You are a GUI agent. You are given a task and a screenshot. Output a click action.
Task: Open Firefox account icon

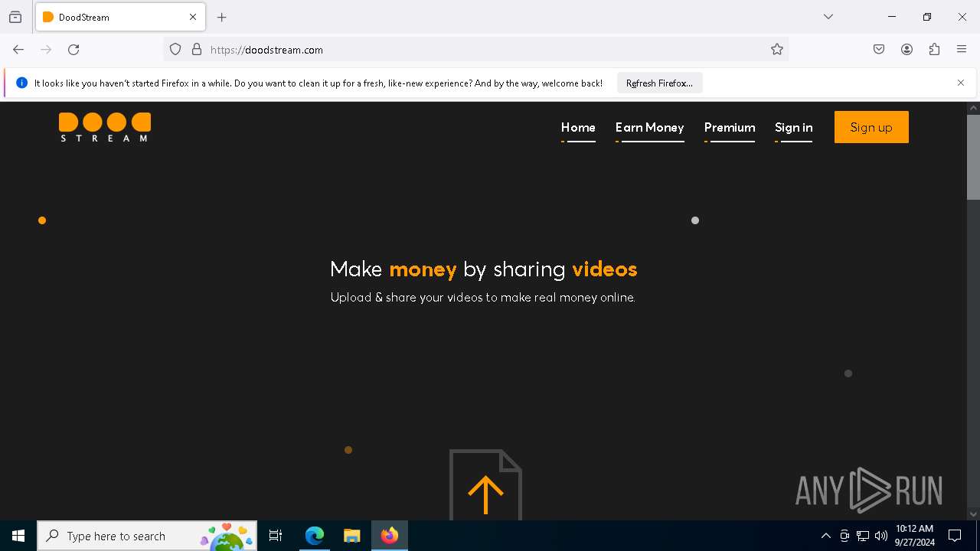click(906, 50)
